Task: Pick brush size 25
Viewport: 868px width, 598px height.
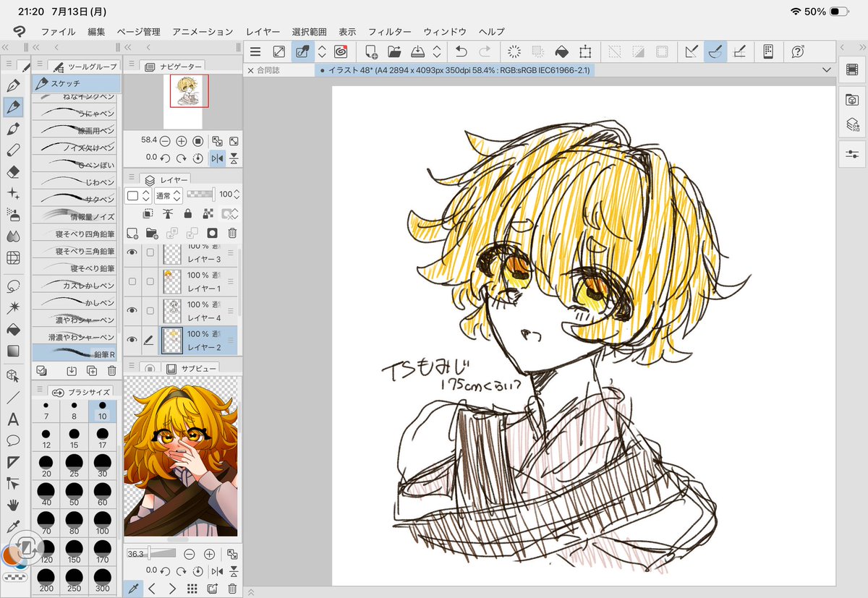Action: pos(75,466)
